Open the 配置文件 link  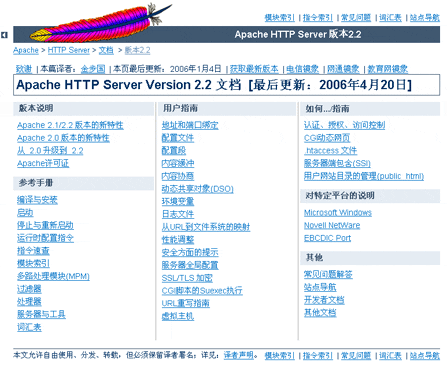(x=178, y=138)
